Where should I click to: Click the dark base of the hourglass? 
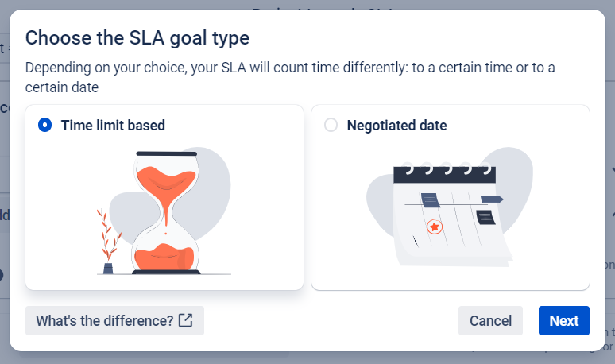pyautogui.click(x=165, y=272)
